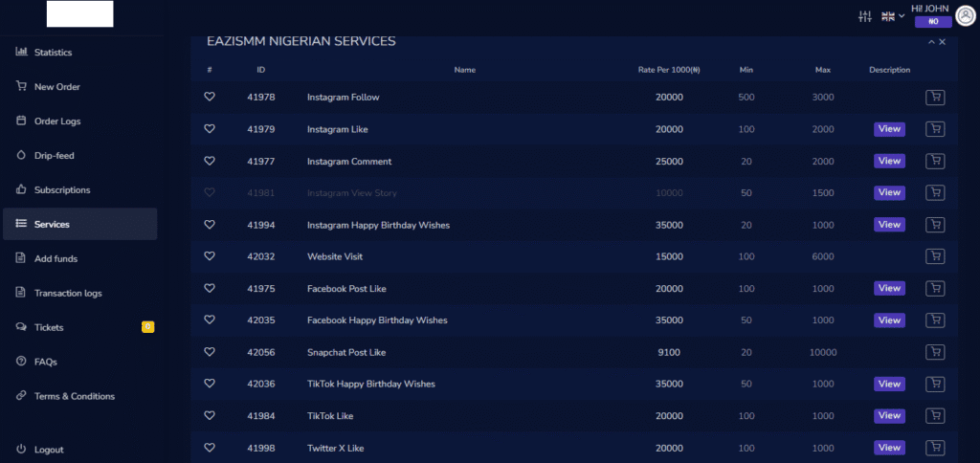Click the yellow Tickets count badge

pyautogui.click(x=147, y=327)
